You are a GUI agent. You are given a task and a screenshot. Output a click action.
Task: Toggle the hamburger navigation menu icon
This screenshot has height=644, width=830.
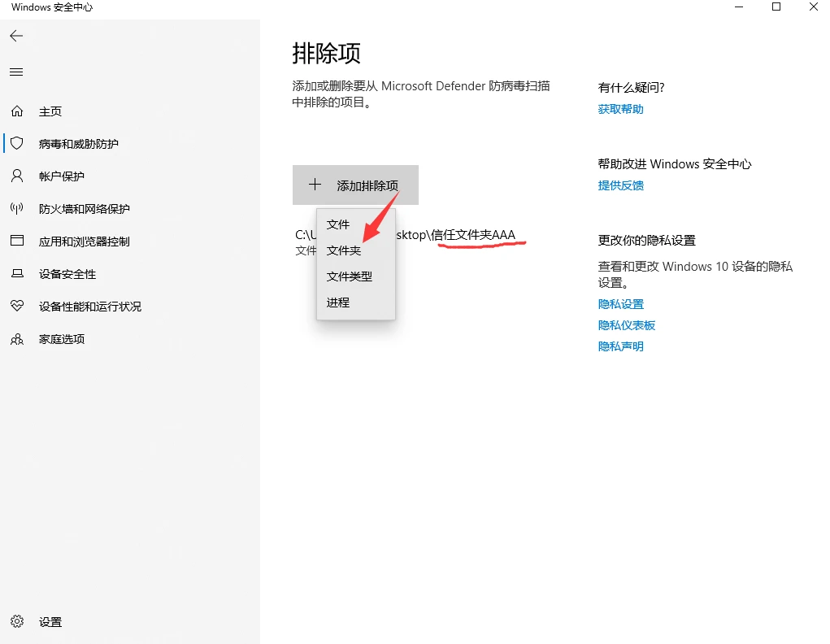click(16, 72)
